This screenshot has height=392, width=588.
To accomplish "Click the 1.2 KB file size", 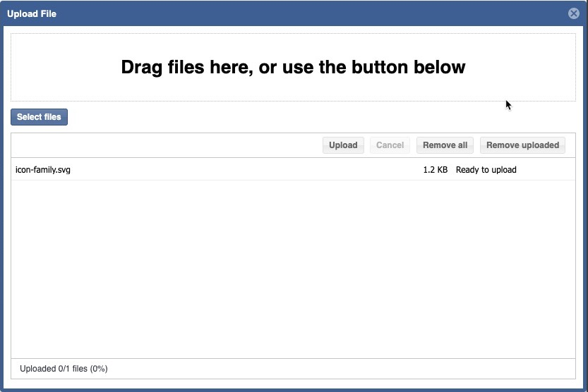I will tap(435, 170).
